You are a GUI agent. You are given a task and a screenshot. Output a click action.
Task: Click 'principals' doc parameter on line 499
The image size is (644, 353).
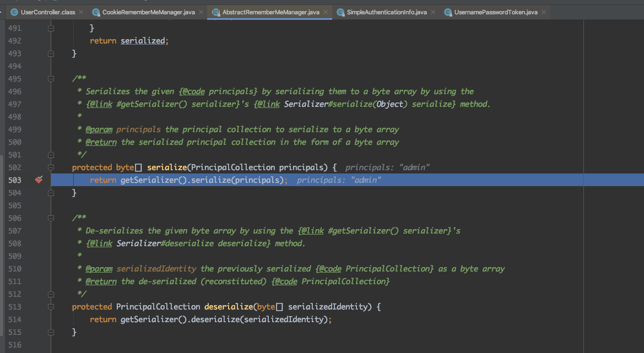click(138, 129)
